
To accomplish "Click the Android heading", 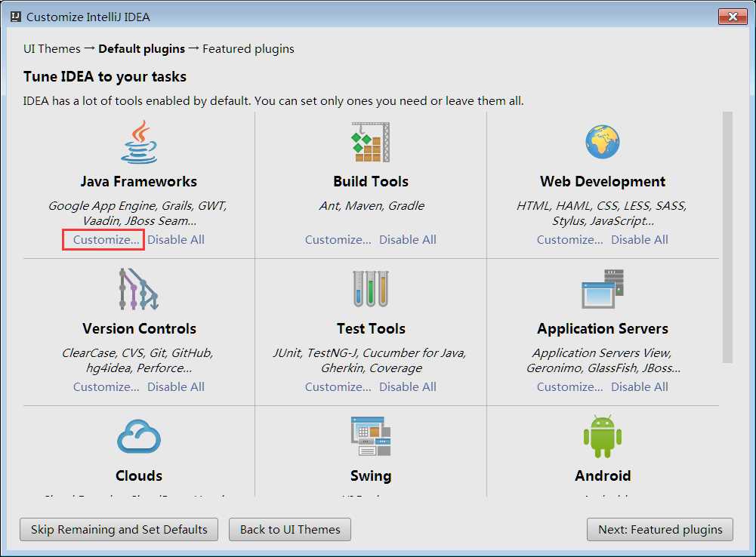I will click(x=603, y=475).
